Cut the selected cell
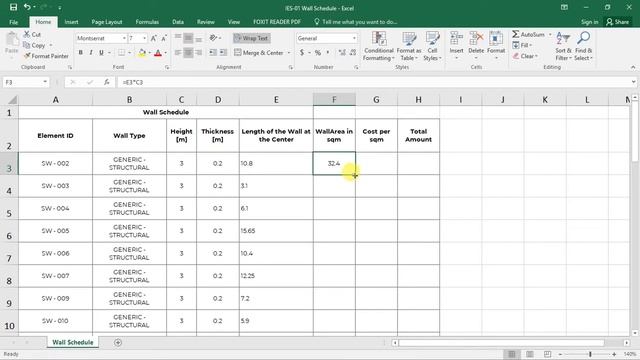This screenshot has width=640, height=360. pos(32,35)
